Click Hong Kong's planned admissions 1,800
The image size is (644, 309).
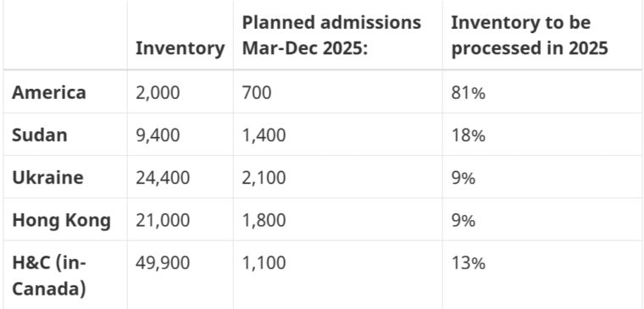pos(264,220)
